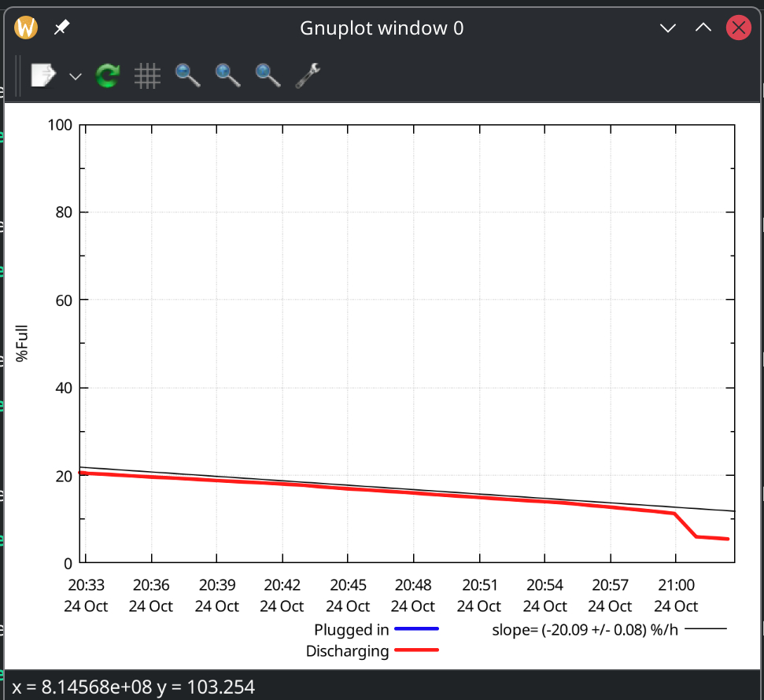The height and width of the screenshot is (700, 764).
Task: Open window menu from yellow app icon
Action: click(27, 28)
